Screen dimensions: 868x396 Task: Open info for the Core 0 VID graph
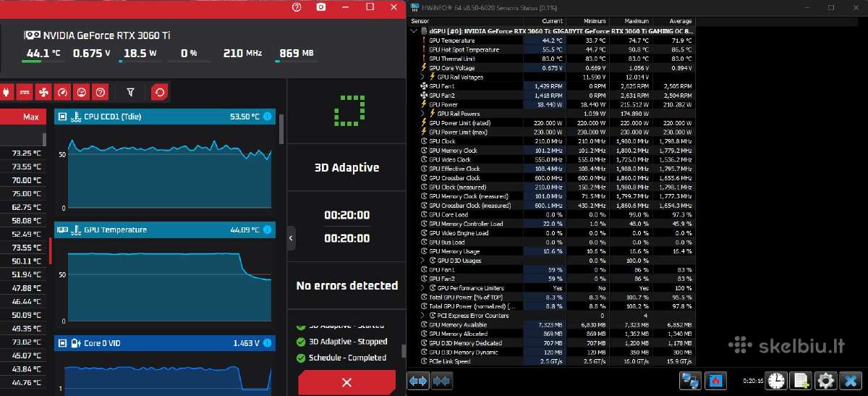[267, 343]
